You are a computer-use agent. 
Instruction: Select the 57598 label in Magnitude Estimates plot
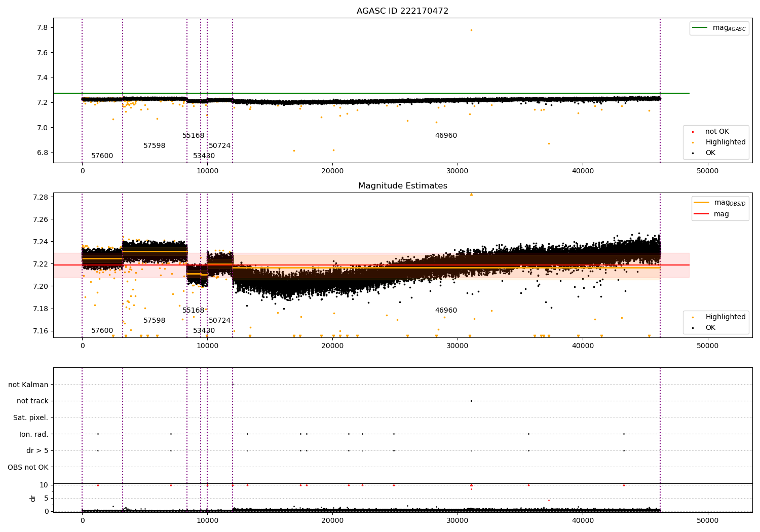155,321
